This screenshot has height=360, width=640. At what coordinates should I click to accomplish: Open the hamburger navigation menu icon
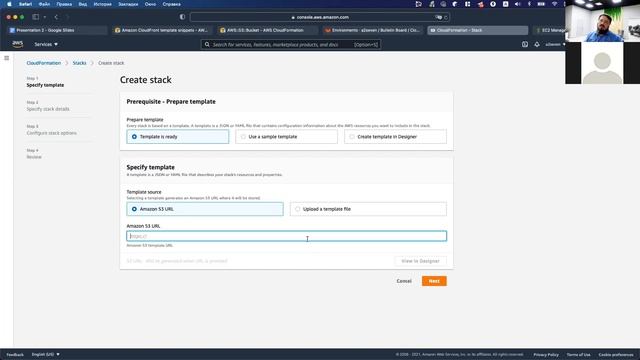[7, 58]
